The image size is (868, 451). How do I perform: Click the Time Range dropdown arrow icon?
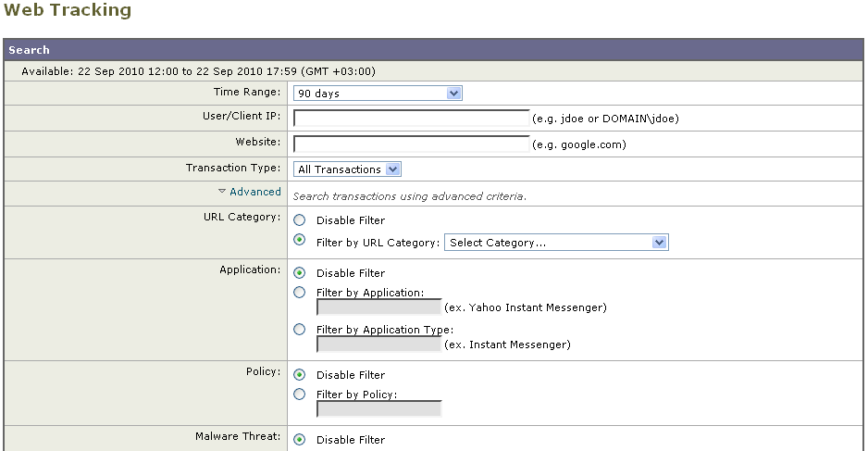(454, 94)
